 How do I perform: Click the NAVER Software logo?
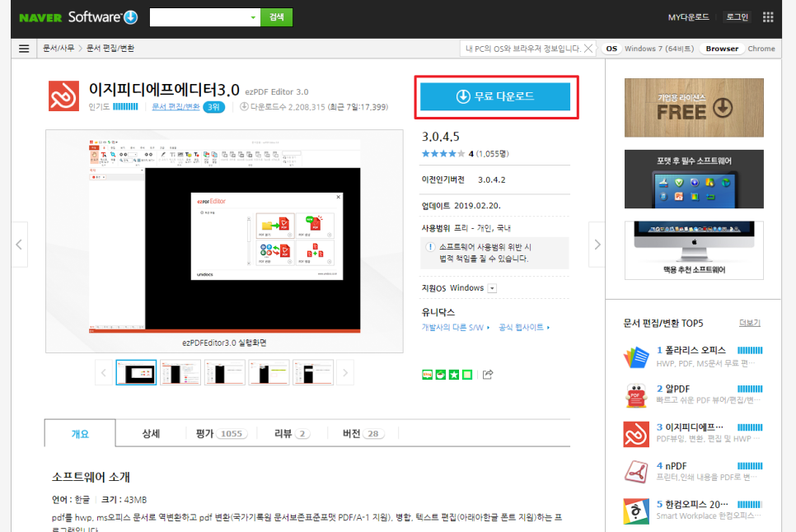pyautogui.click(x=78, y=17)
